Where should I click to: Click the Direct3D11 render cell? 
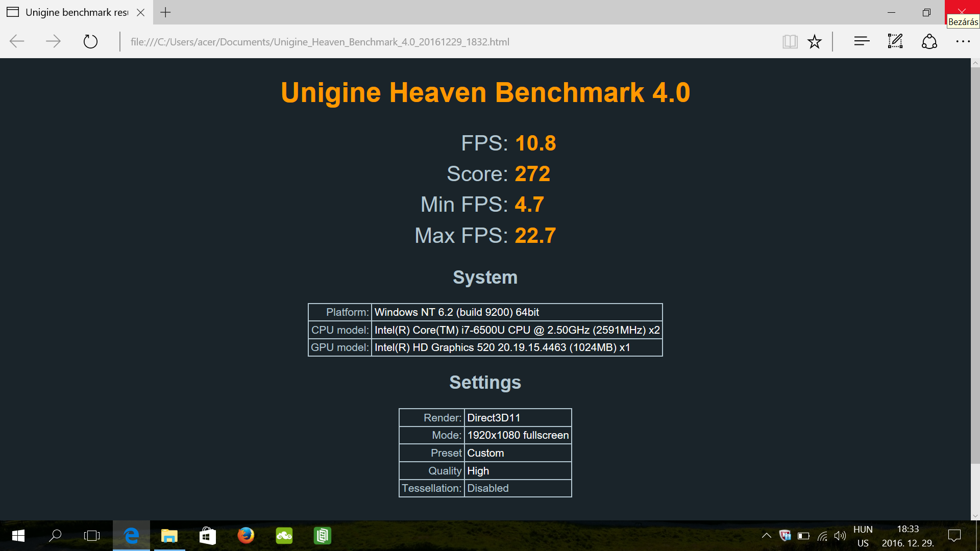click(518, 418)
